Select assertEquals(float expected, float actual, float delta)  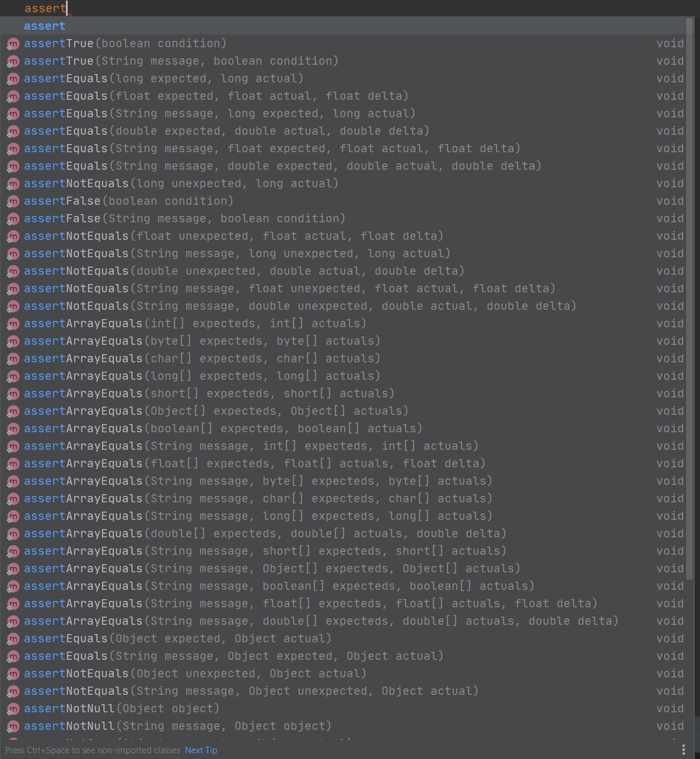pos(216,96)
